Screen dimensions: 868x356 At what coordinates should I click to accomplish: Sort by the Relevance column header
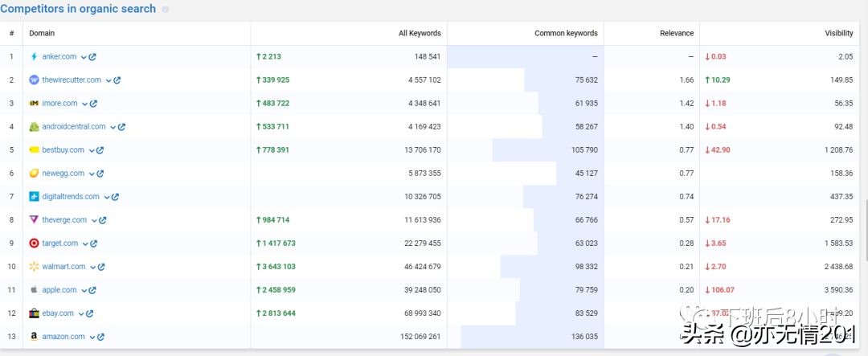point(677,33)
